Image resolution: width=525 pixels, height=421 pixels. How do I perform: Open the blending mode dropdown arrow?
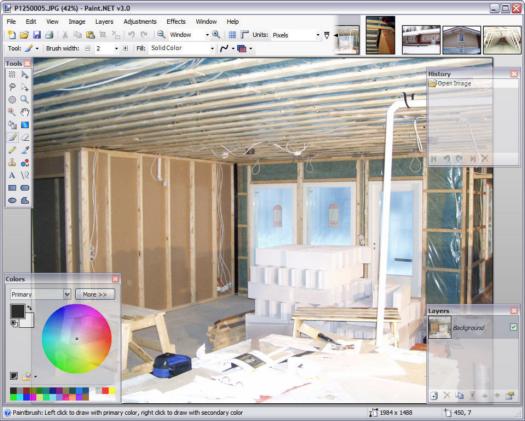[x=250, y=49]
